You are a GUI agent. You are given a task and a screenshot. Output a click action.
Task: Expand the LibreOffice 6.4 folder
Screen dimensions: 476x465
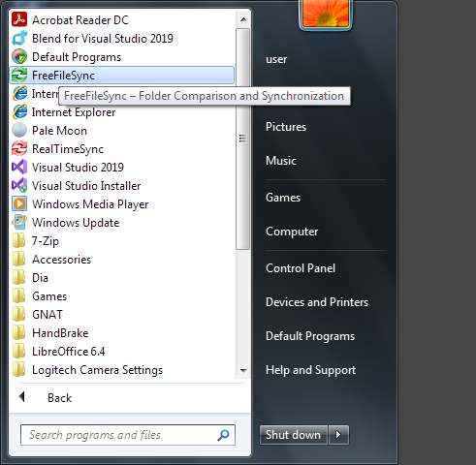click(123, 352)
